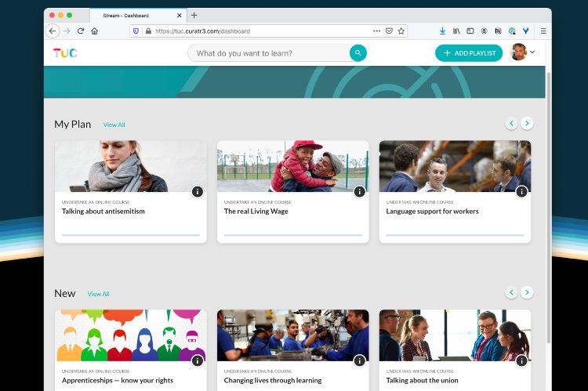The image size is (588, 391).
Task: Open info for Talking about the union
Action: click(x=521, y=360)
